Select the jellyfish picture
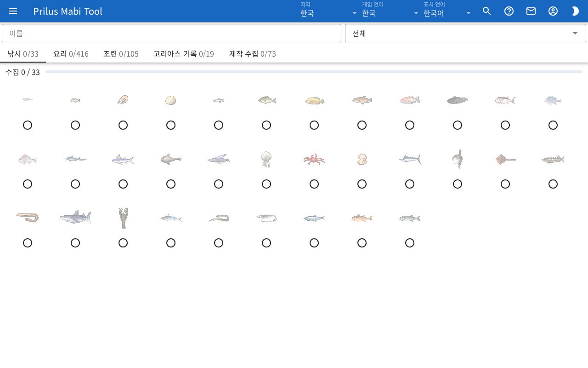 point(266,159)
